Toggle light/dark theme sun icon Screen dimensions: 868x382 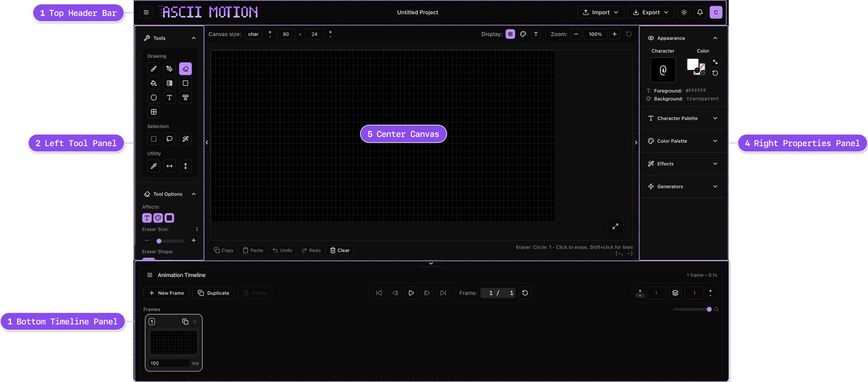pos(684,12)
